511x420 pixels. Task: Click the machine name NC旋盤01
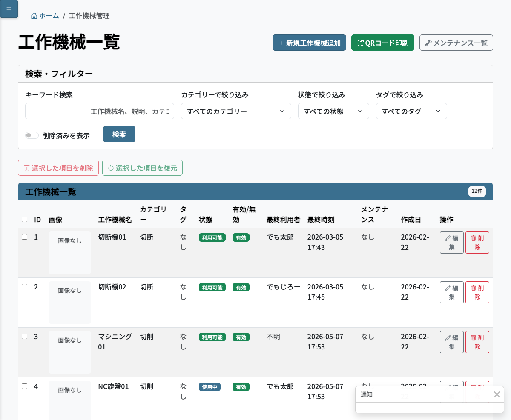pos(113,386)
